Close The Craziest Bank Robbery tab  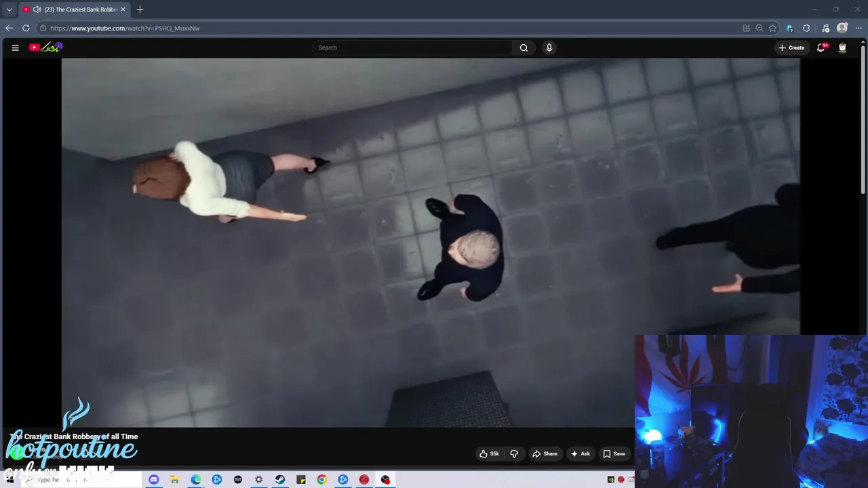[123, 9]
